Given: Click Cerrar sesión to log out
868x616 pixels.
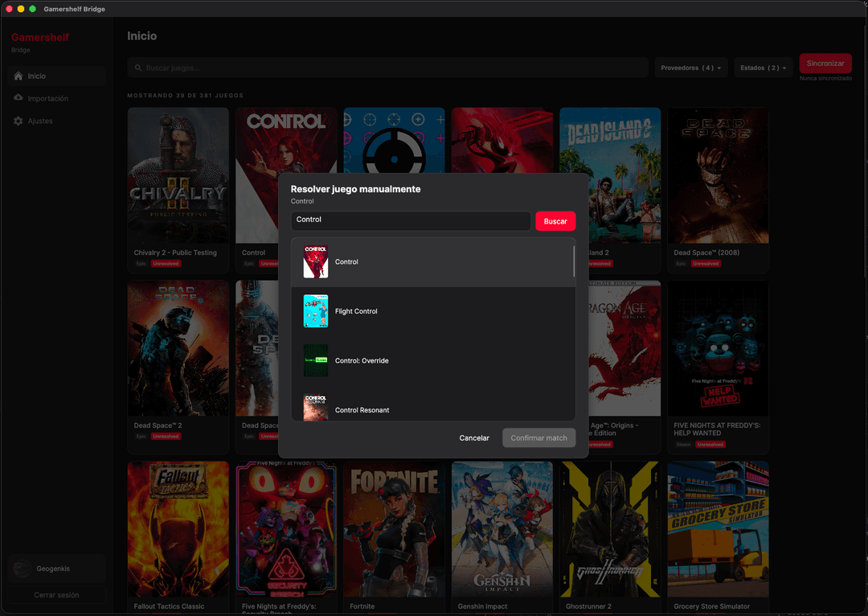Looking at the screenshot, I should [x=56, y=595].
